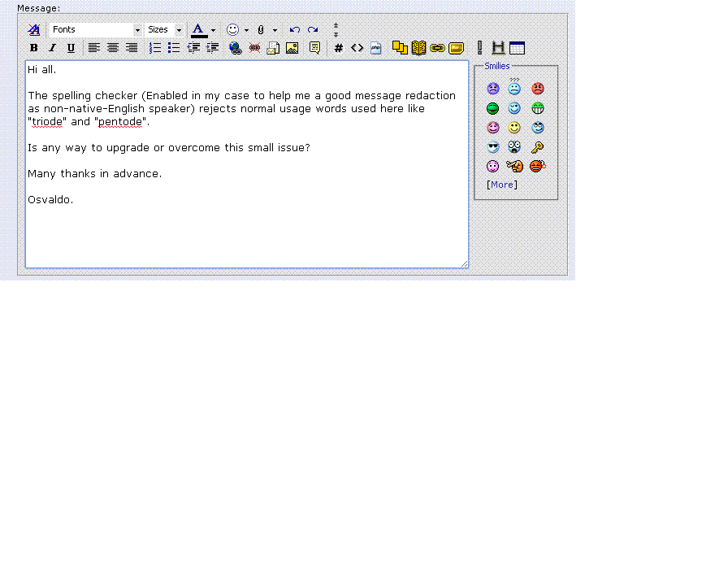728x587 pixels.
Task: Apply the text color with A button
Action: [x=198, y=30]
